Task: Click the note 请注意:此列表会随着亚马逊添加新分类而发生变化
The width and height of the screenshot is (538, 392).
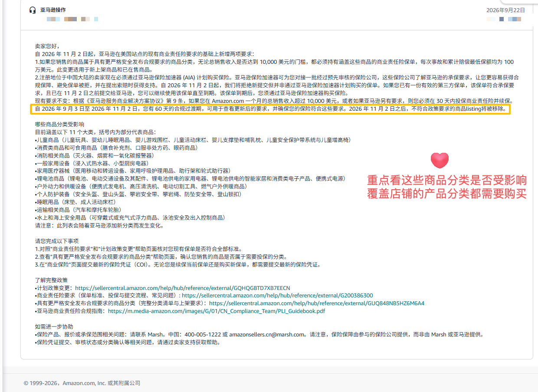Action: click(x=99, y=226)
